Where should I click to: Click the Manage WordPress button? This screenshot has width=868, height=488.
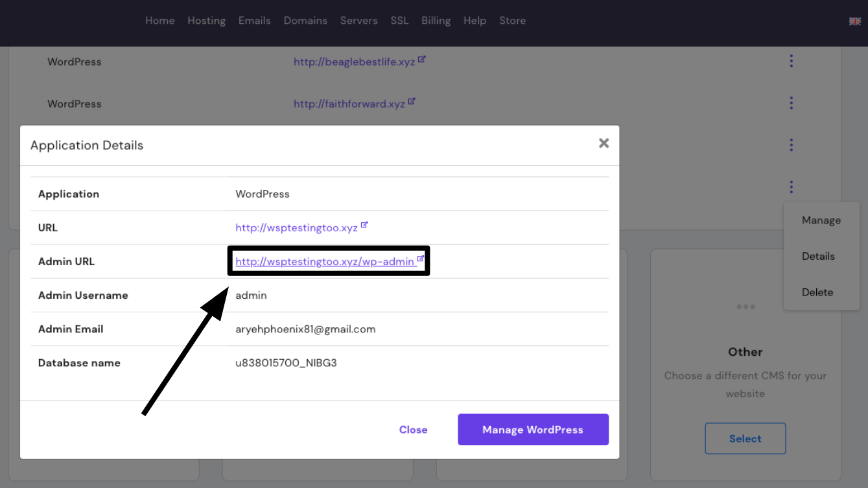point(533,430)
